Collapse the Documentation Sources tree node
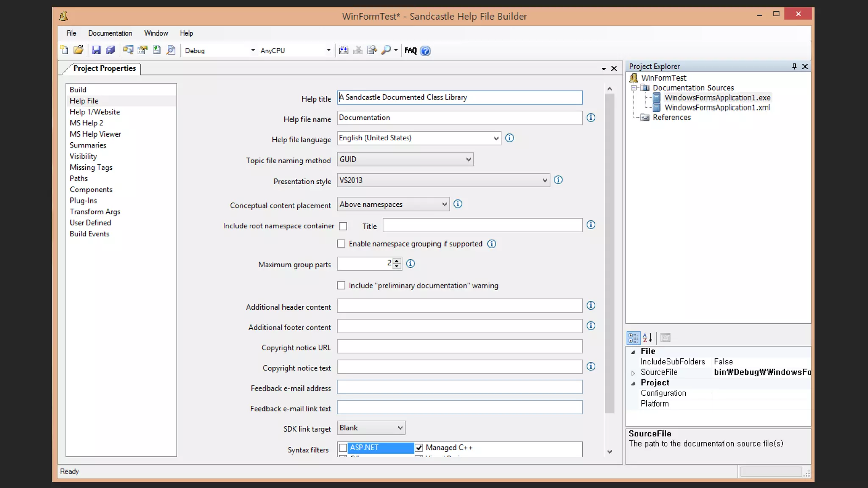868x488 pixels. 634,88
